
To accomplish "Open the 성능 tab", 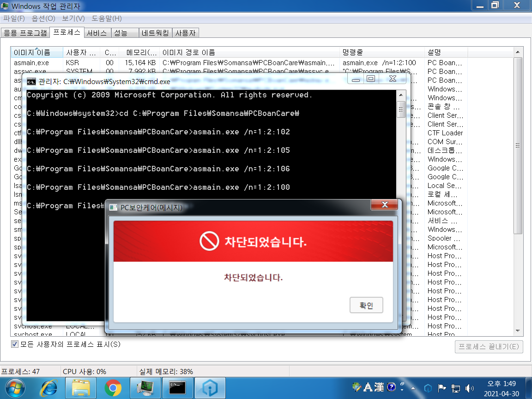I will pos(125,33).
